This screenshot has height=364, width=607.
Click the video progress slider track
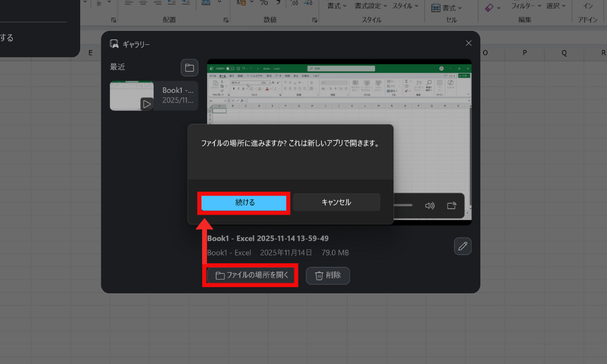[x=404, y=206]
